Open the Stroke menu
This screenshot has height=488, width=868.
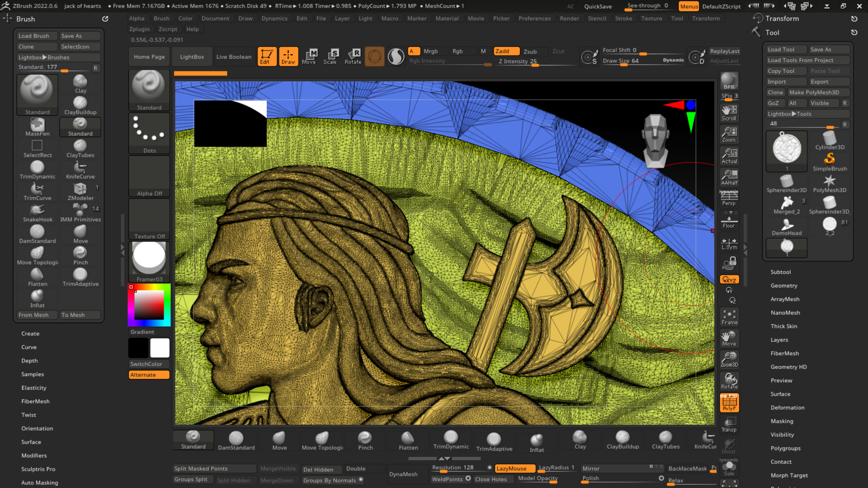point(623,19)
